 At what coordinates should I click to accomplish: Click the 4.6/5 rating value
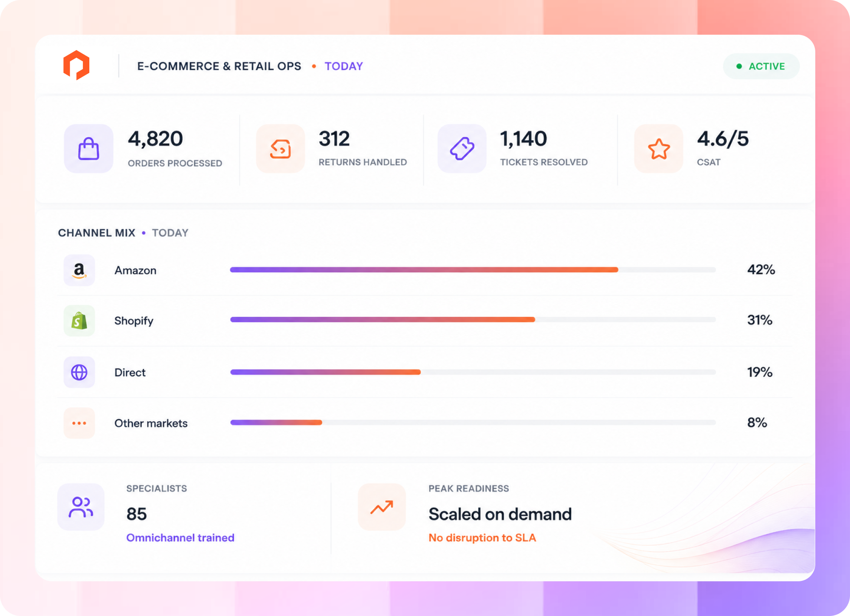tap(722, 139)
